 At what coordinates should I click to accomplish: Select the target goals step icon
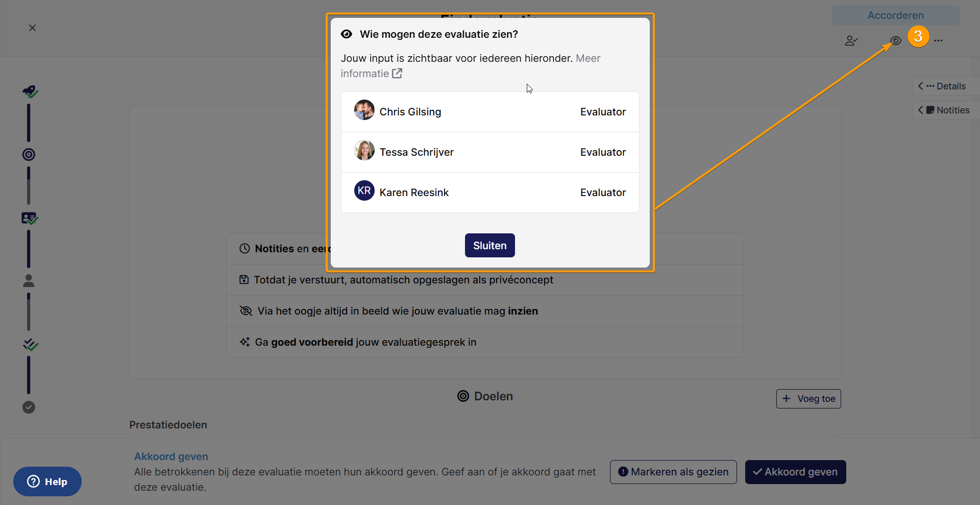(x=29, y=154)
